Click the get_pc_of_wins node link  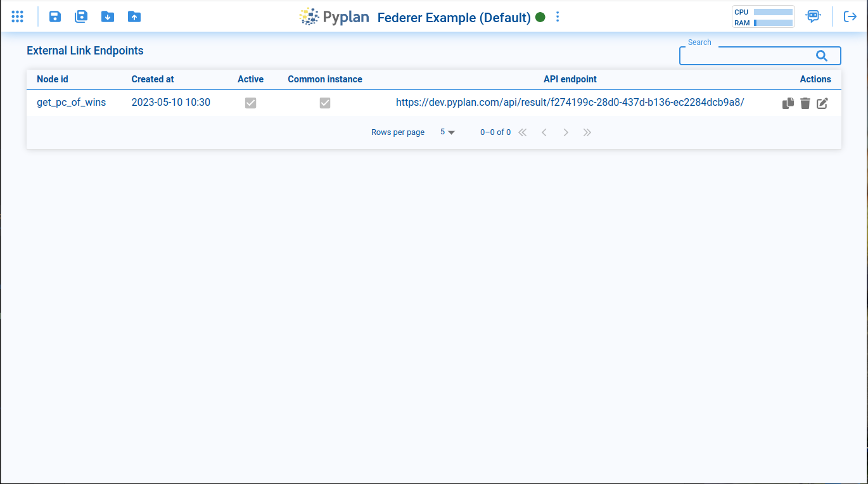[71, 102]
